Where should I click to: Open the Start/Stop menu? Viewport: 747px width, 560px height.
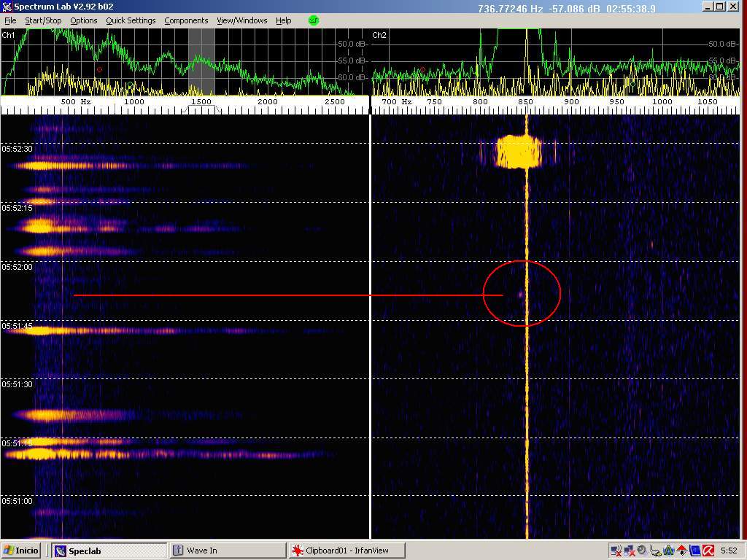[43, 20]
